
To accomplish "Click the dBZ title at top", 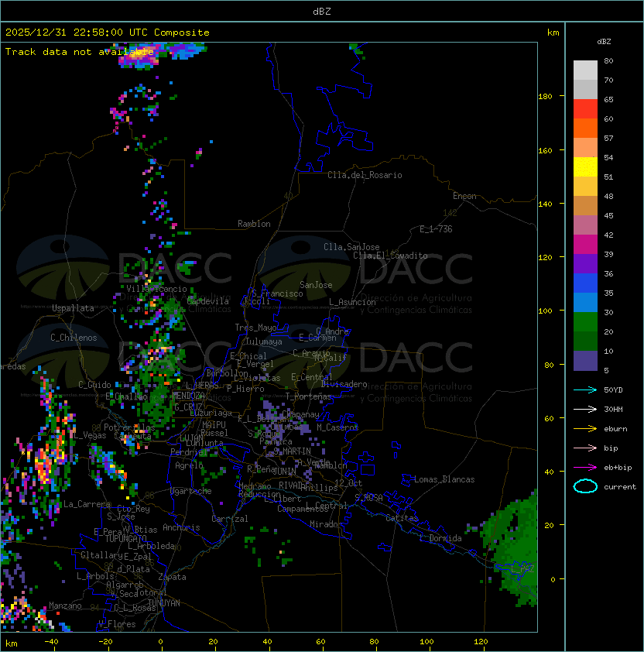I will (x=322, y=11).
